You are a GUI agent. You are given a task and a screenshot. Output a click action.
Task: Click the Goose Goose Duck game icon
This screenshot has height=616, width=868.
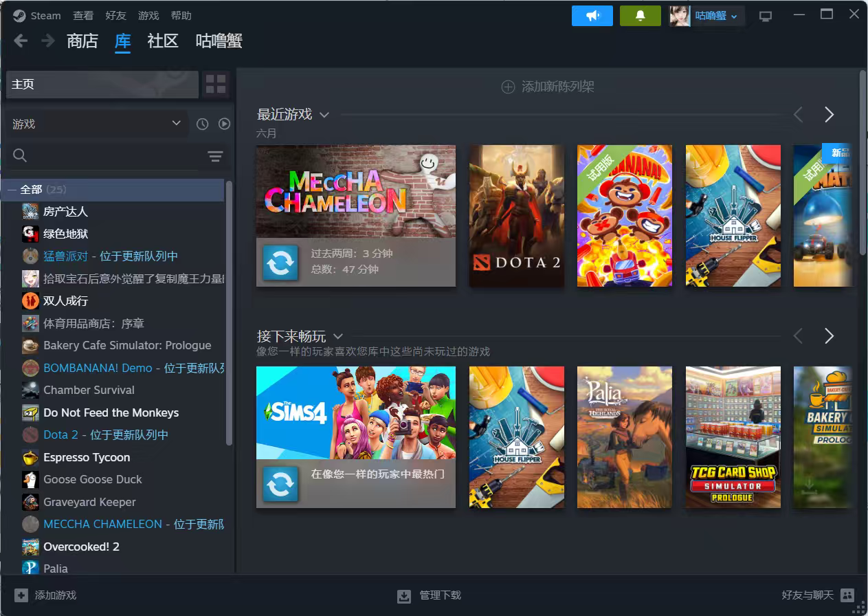(30, 480)
